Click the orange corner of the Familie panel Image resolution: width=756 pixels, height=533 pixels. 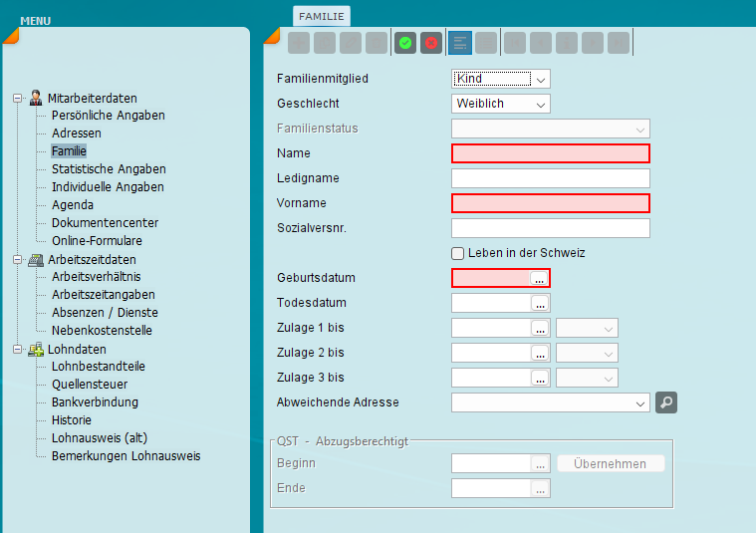pos(272,36)
